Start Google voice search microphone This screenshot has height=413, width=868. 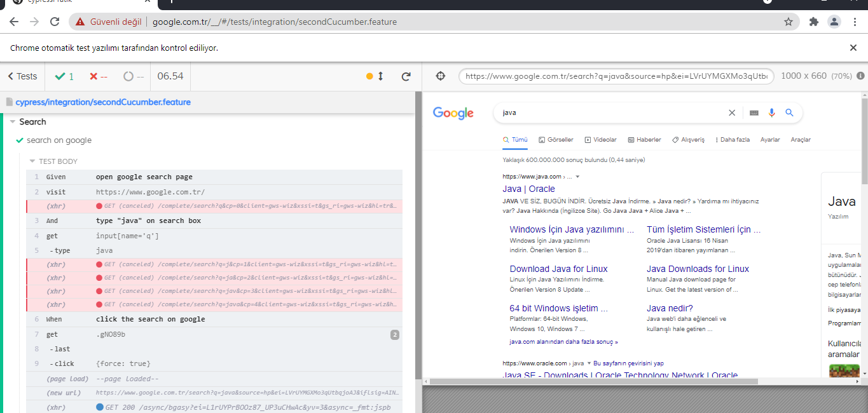click(772, 112)
